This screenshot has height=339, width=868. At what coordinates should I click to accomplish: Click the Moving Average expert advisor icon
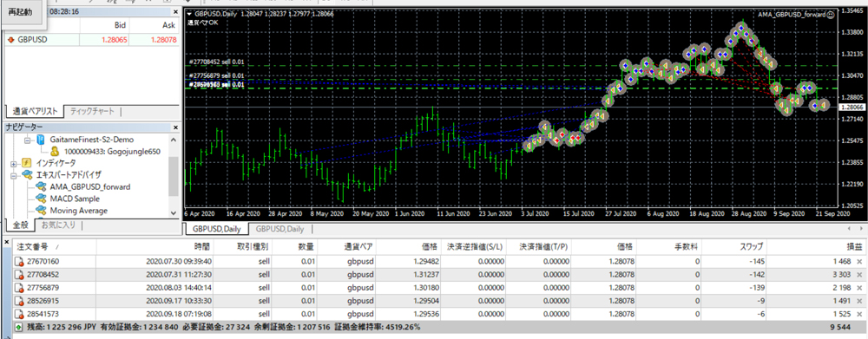pos(41,210)
